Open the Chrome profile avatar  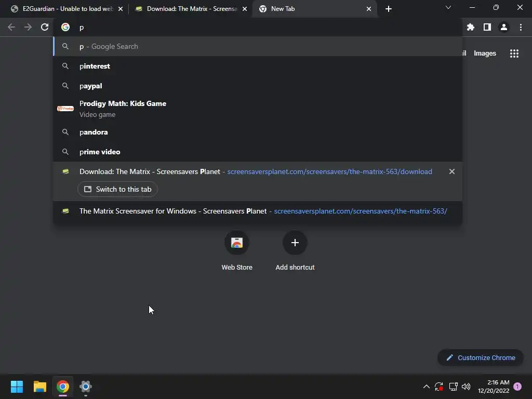(x=504, y=27)
